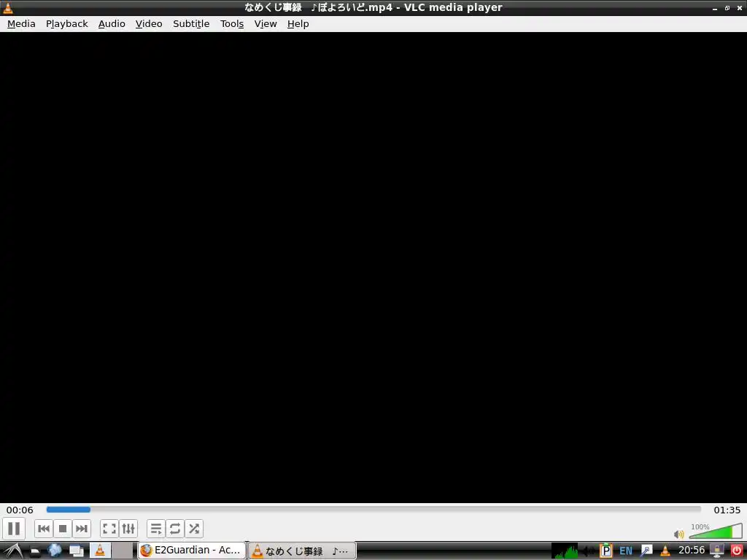Open the system tray volume control
Image resolution: width=747 pixels, height=560 pixels.
coord(589,551)
